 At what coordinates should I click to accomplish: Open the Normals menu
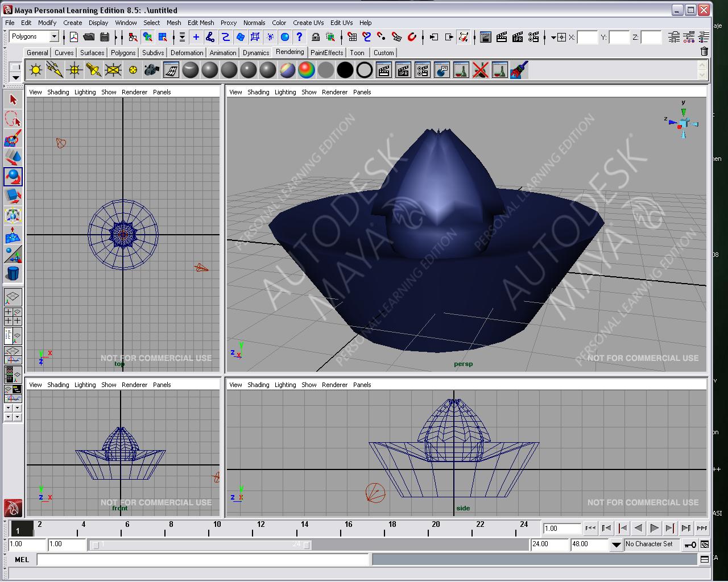tap(254, 23)
